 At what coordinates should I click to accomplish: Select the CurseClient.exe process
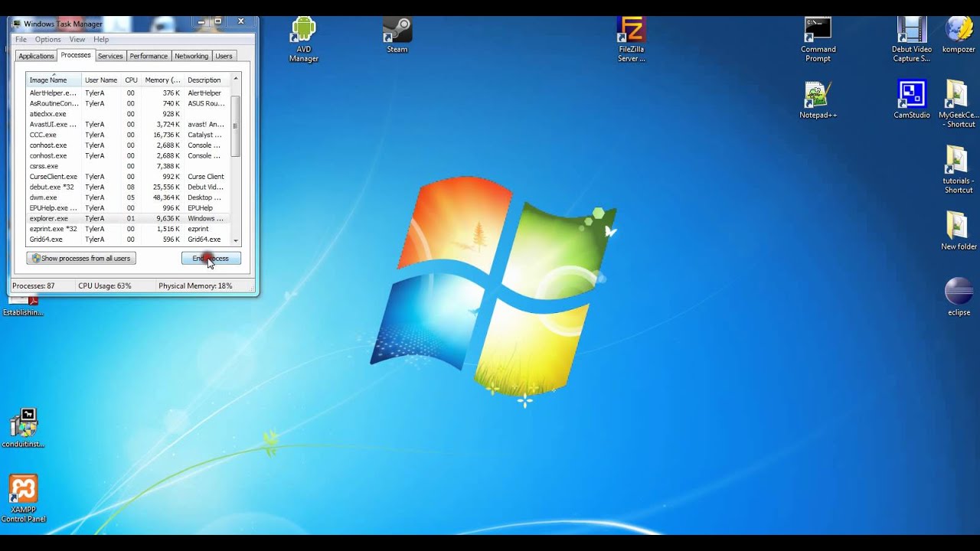point(128,177)
